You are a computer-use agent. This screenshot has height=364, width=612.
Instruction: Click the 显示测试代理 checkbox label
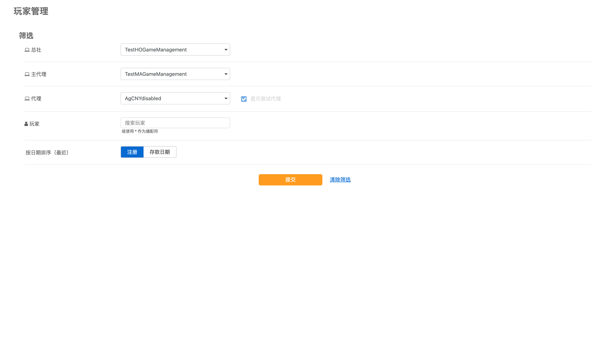(x=265, y=99)
